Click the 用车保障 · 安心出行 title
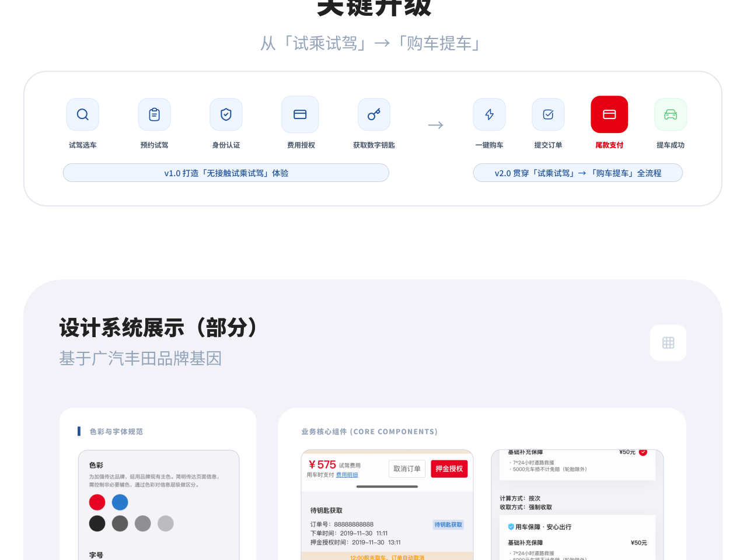Screen dimensions: 747x560 [543, 527]
